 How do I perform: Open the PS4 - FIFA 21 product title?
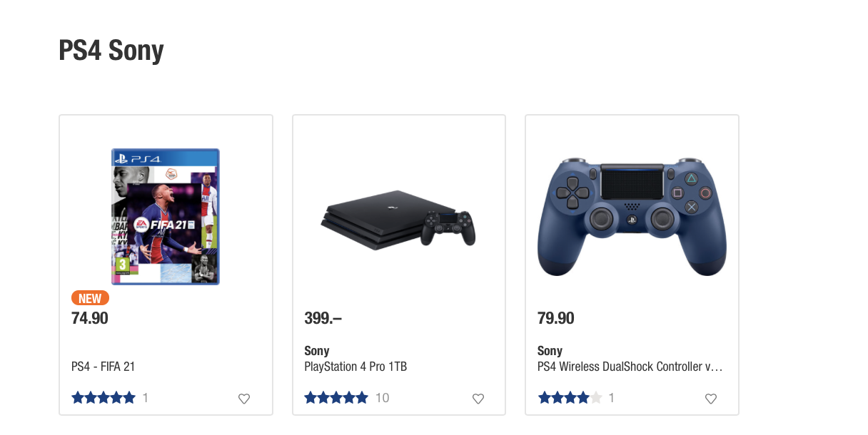click(x=104, y=367)
